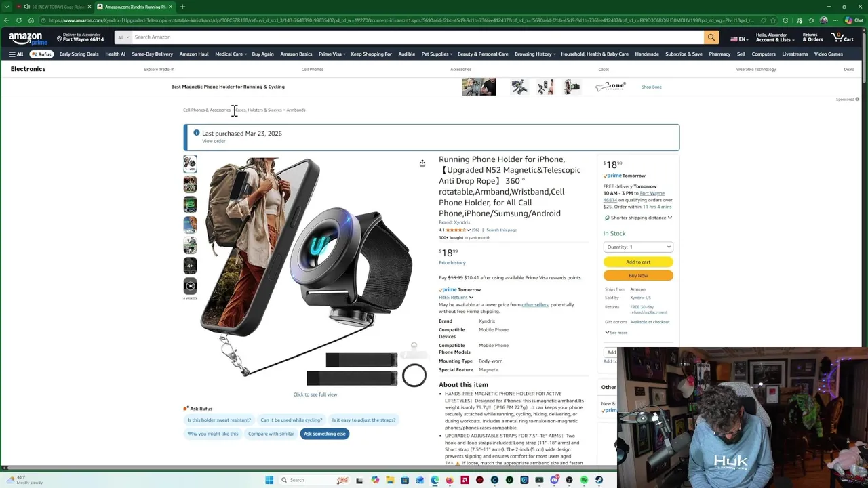Expand the Pet Supplies menu

point(437,54)
